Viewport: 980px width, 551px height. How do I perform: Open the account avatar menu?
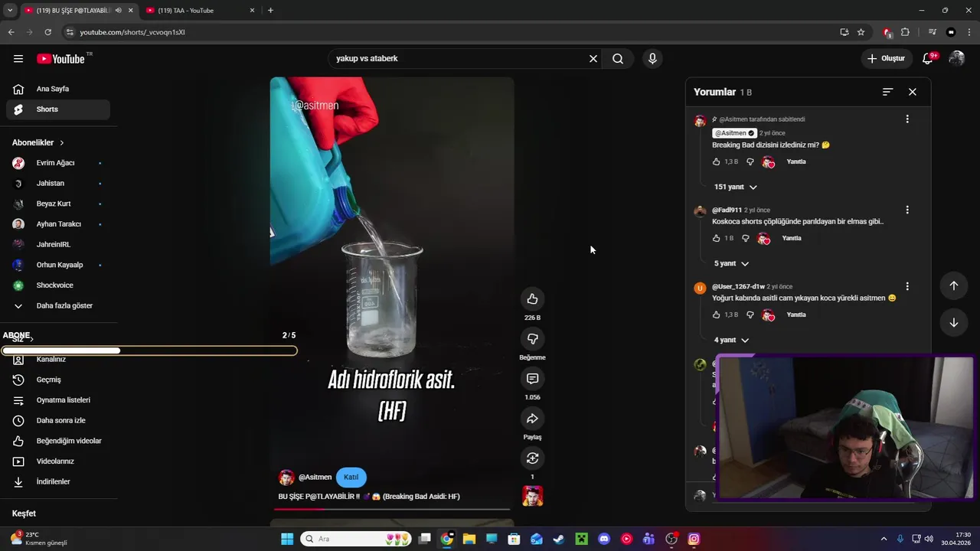coord(957,58)
